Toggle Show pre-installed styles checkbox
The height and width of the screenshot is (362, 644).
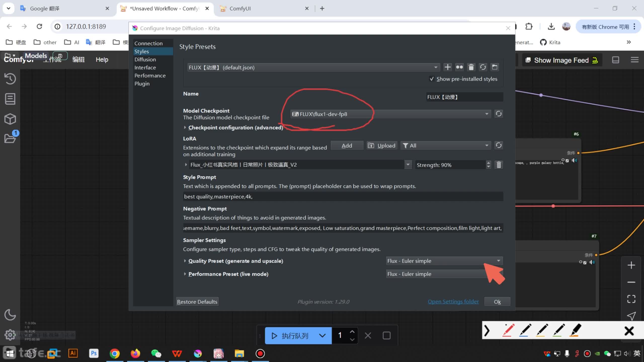tap(432, 79)
